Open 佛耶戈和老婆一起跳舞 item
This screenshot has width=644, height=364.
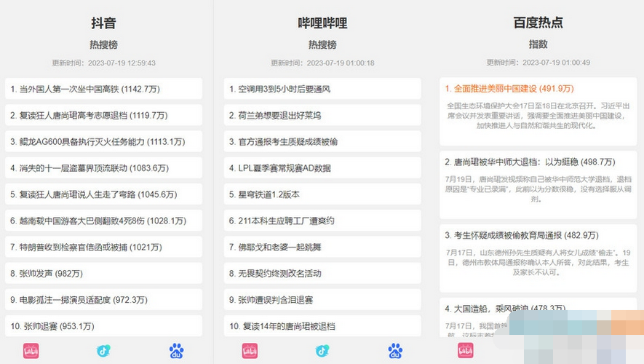point(322,247)
